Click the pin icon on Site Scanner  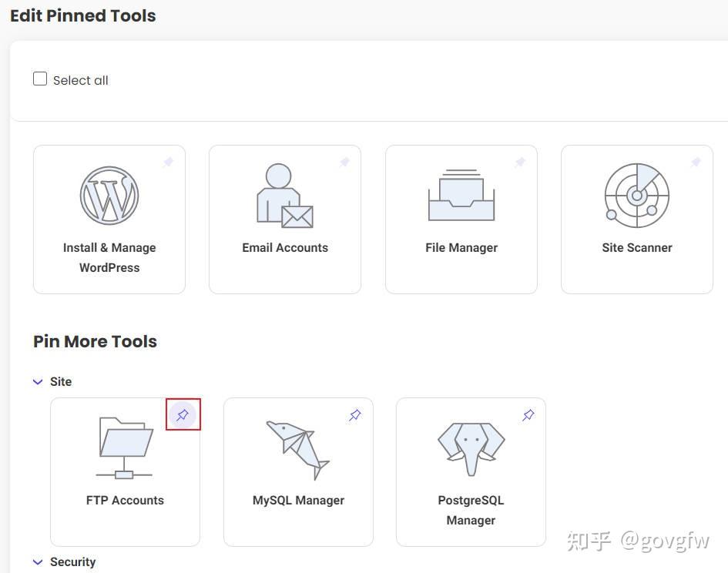point(696,163)
